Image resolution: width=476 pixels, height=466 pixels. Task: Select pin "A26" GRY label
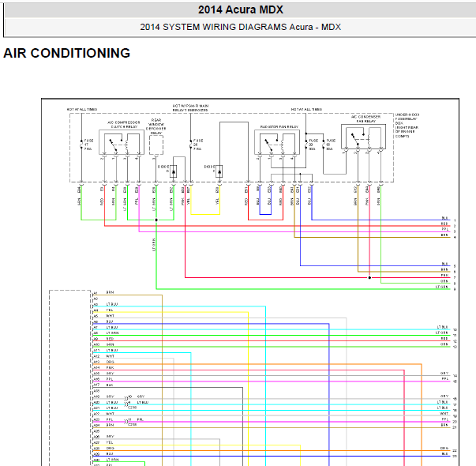tap(103, 437)
